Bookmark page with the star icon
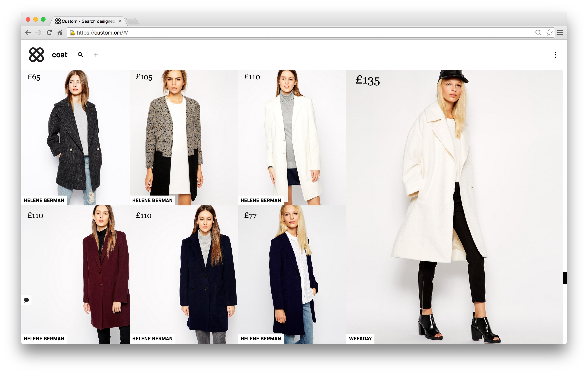This screenshot has width=588, height=374. tap(549, 32)
